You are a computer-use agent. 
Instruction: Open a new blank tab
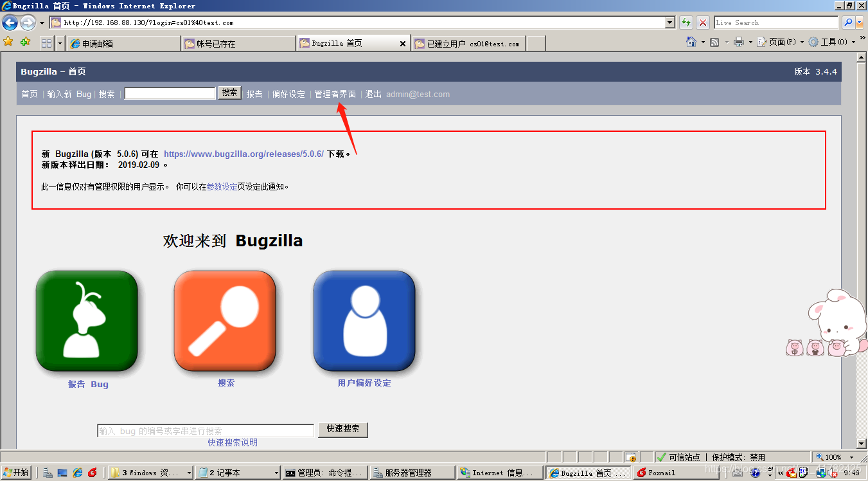click(536, 43)
